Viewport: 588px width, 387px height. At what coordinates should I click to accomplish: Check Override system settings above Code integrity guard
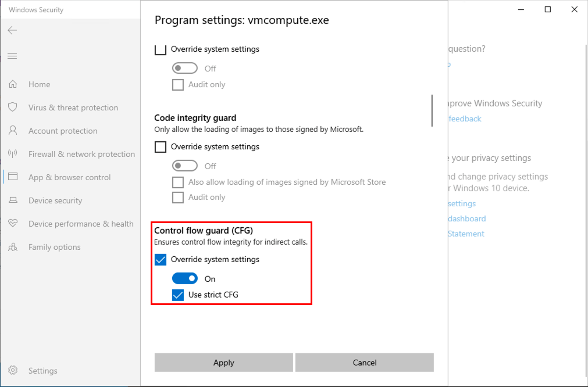click(161, 49)
